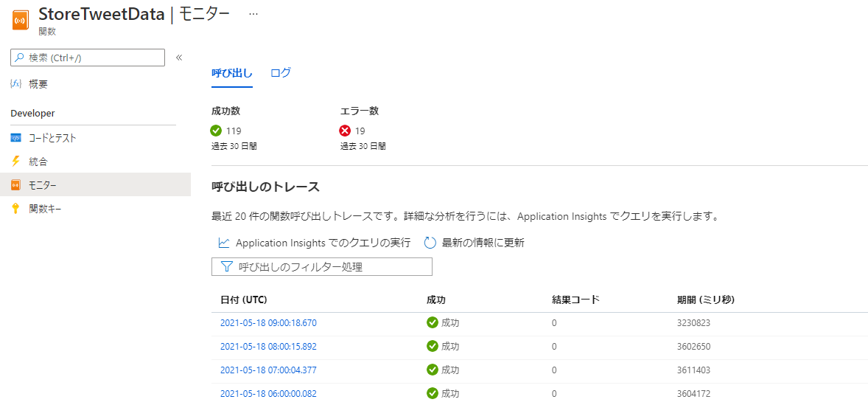Click the Developer section header
The width and height of the screenshot is (868, 405).
coord(32,113)
